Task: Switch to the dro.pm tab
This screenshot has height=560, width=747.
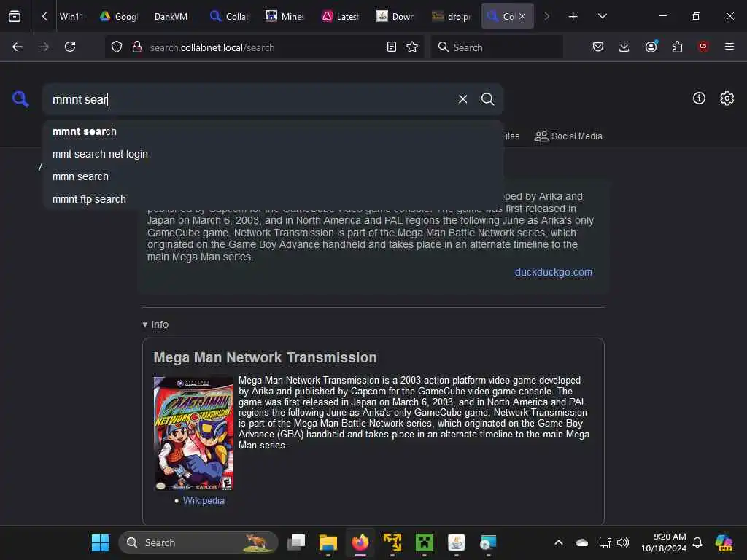Action: point(451,17)
